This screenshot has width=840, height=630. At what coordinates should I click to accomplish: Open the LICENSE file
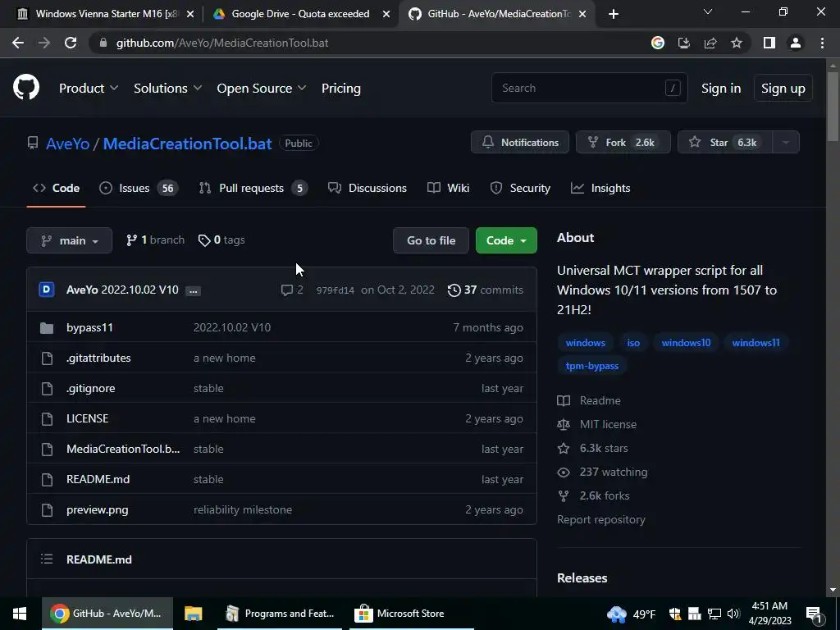(87, 418)
